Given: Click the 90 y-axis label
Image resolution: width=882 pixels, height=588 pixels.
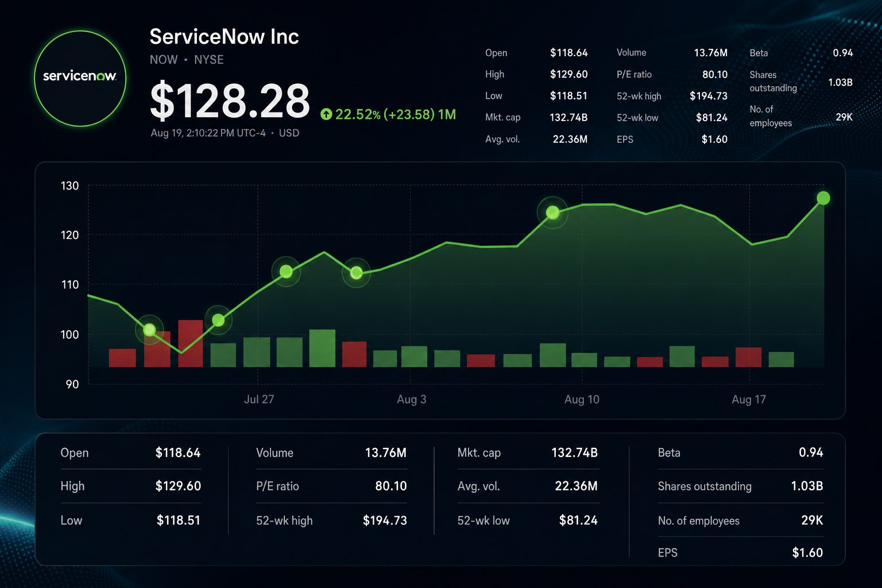Looking at the screenshot, I should 72,384.
